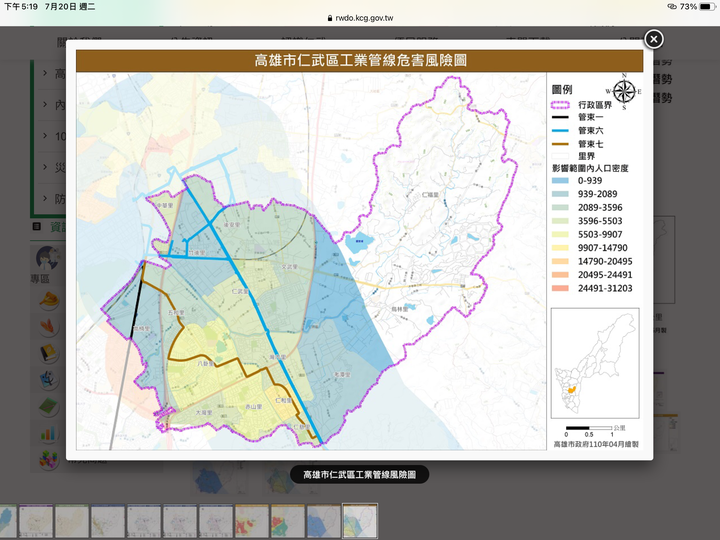Tap the 里界 legend label
720x540 pixels.
pos(586,156)
